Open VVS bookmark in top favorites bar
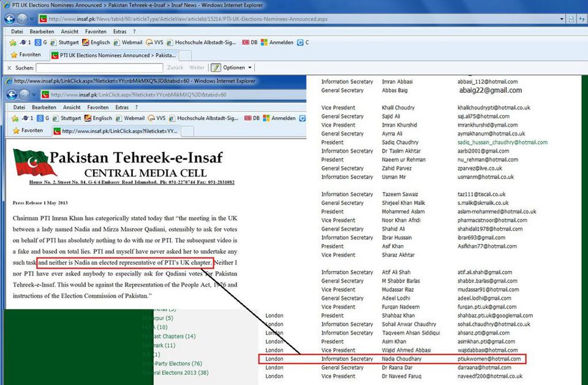Viewport: 588px width, 385px height. (x=154, y=42)
